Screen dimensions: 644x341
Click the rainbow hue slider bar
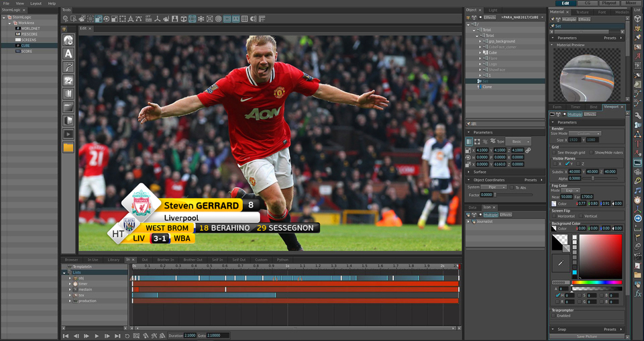point(596,282)
